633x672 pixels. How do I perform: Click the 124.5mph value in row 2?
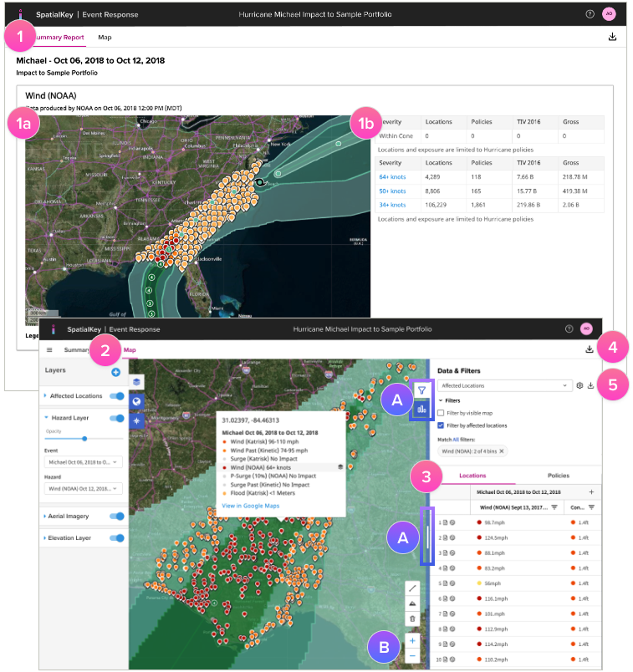click(496, 538)
